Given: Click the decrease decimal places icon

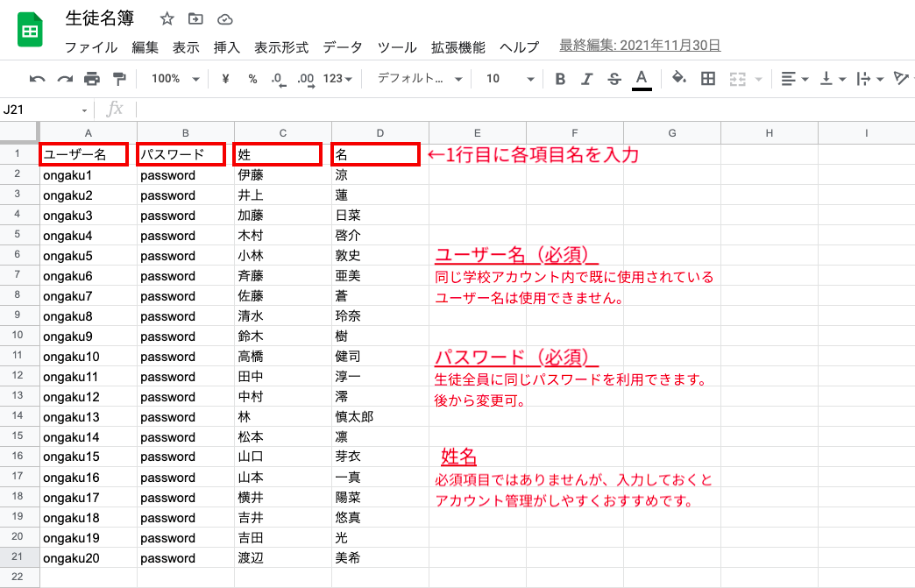Looking at the screenshot, I should [x=281, y=78].
